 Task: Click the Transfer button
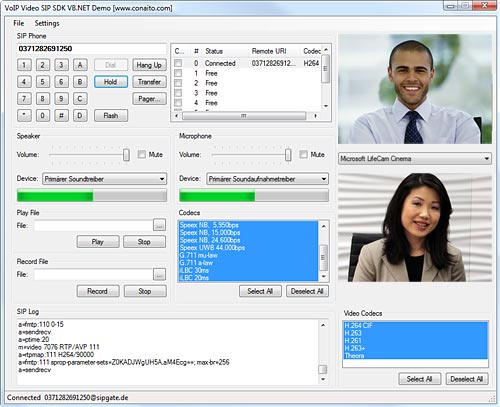pyautogui.click(x=149, y=82)
